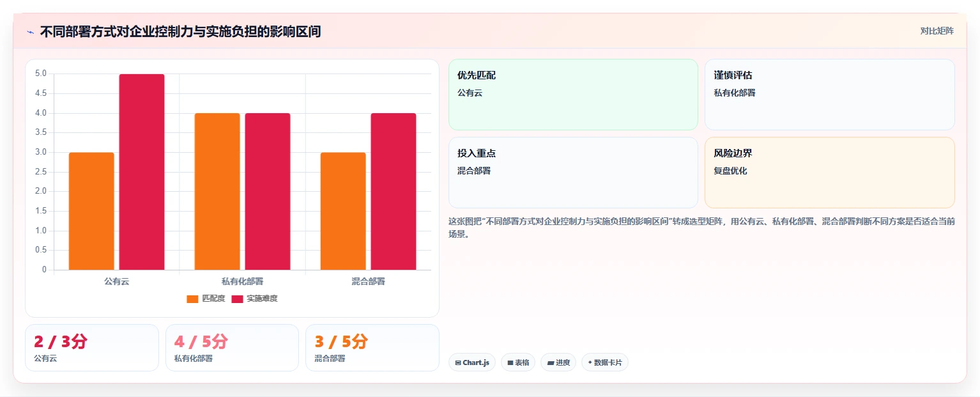Click the 2.5 y-axis label
This screenshot has height=397, width=980.
(41, 172)
